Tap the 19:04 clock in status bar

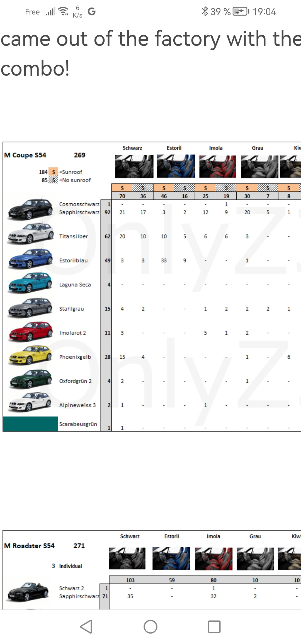click(x=264, y=11)
